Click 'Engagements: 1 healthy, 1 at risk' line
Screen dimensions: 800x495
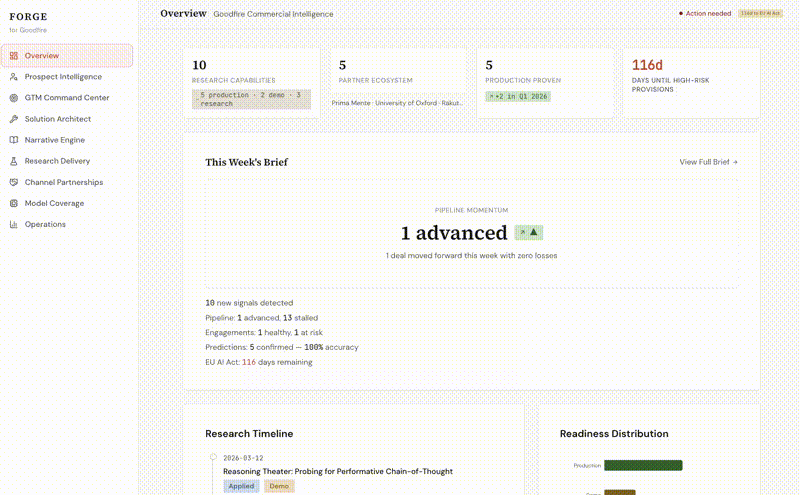[x=264, y=332]
